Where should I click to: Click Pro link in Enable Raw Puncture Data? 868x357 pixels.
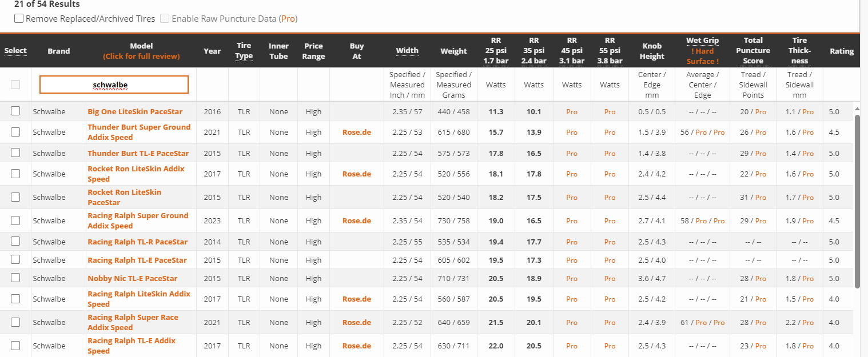pos(288,18)
